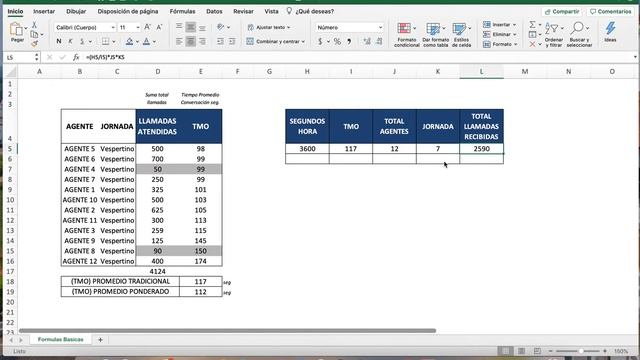
Task: Increase font size with larger A
Action: (x=148, y=27)
